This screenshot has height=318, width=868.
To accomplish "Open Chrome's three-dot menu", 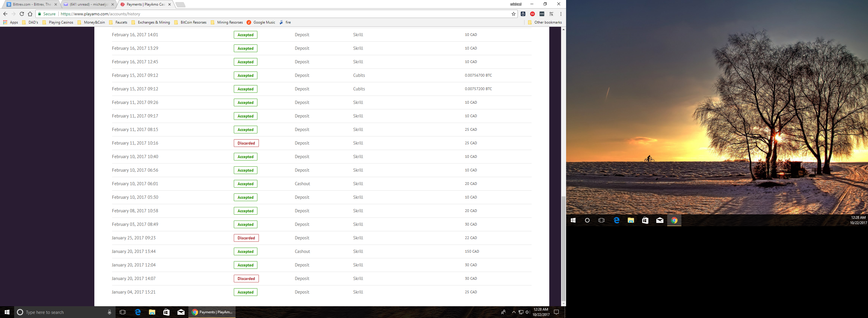I will [561, 14].
